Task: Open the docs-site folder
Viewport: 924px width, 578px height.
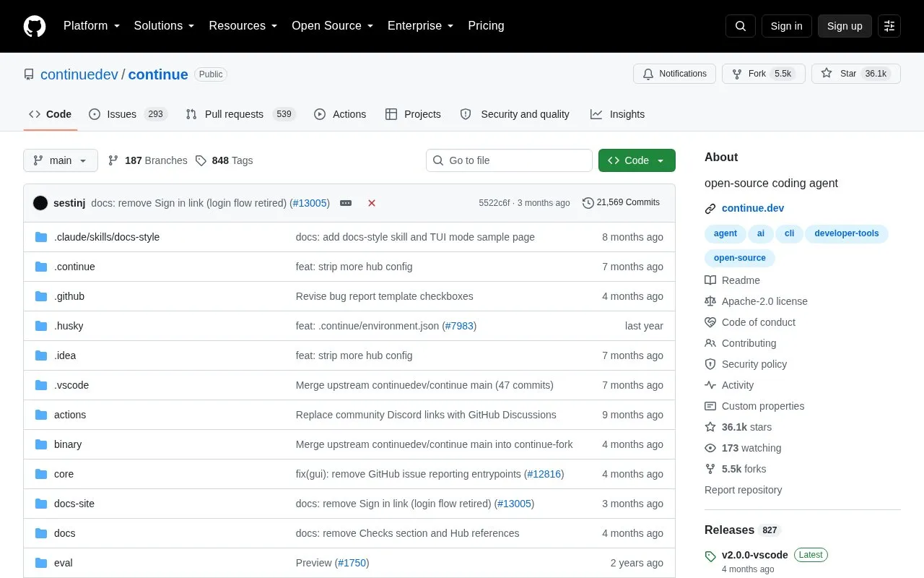Action: (74, 504)
